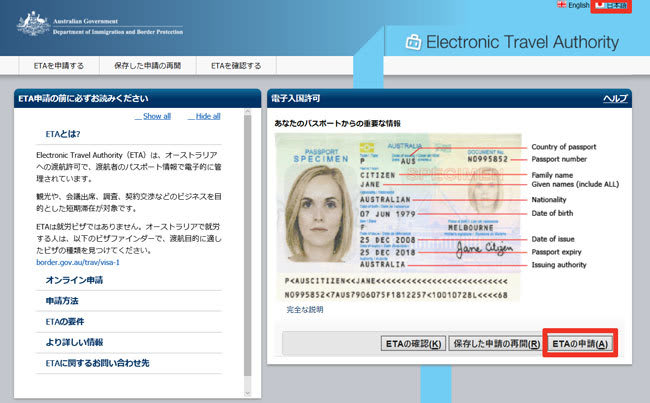Expand the より詳しい情報 section
The image size is (650, 403).
74,342
